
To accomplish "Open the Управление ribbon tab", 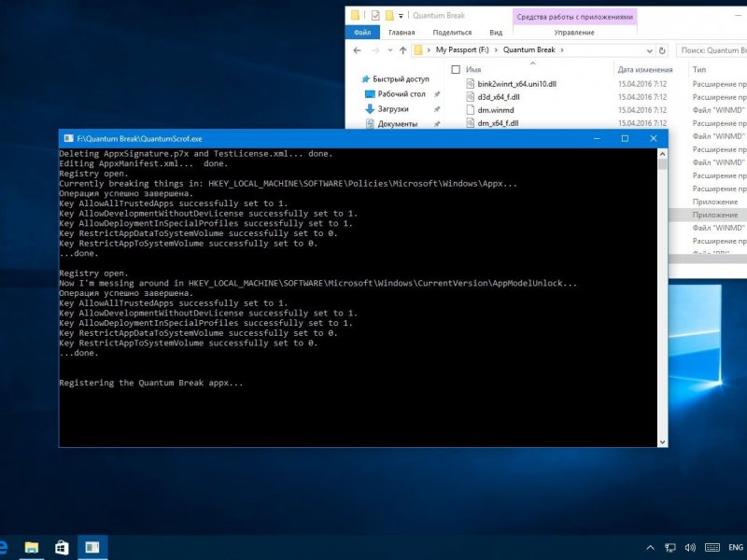I will [574, 33].
